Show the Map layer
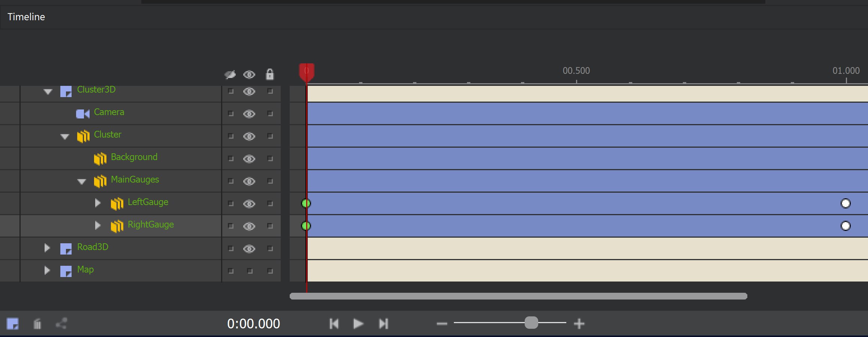This screenshot has width=868, height=337. click(250, 271)
